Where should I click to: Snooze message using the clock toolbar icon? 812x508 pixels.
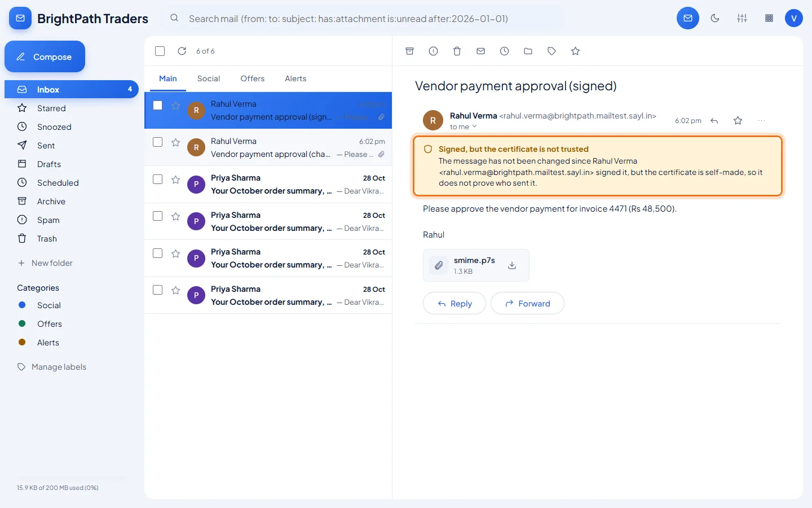505,51
